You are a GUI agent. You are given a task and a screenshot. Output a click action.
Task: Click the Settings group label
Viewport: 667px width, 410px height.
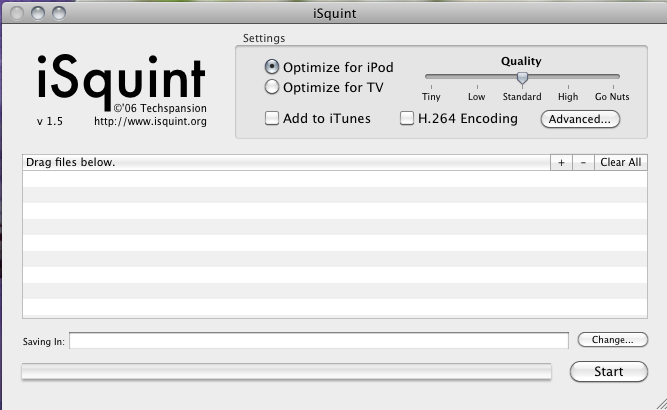tap(264, 38)
